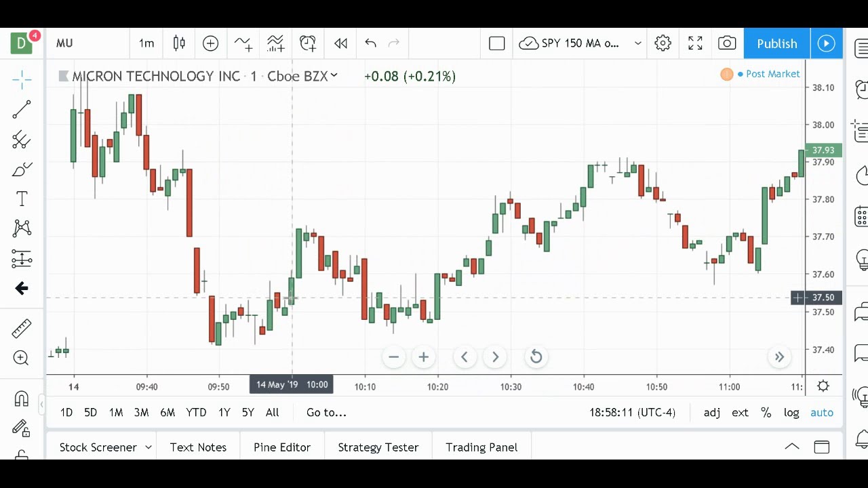The image size is (868, 488).
Task: Open axis settings gear at chart corner
Action: pyautogui.click(x=823, y=386)
